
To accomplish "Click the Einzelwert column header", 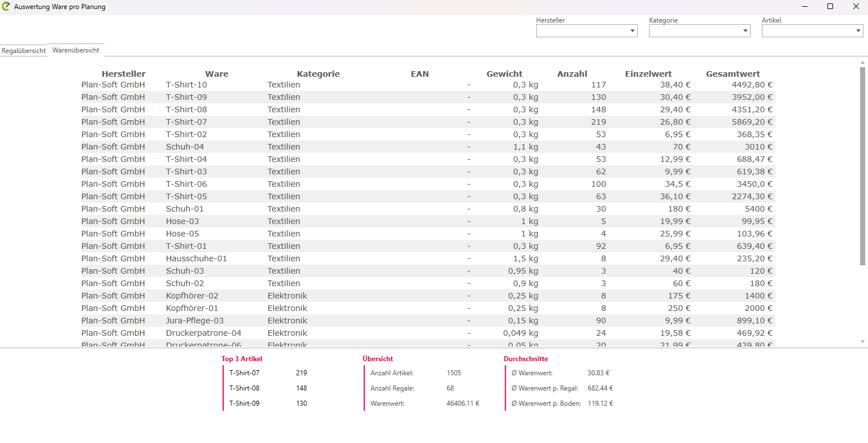I will click(648, 74).
